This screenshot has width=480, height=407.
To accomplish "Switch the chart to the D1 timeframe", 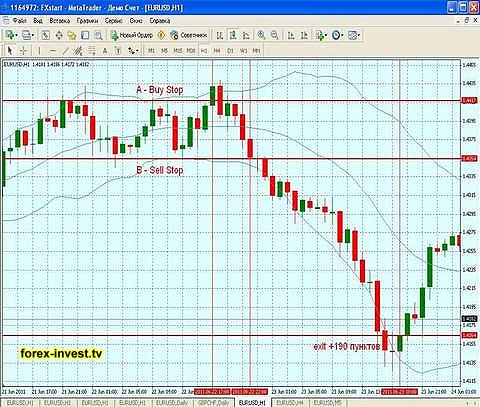I will [230, 51].
